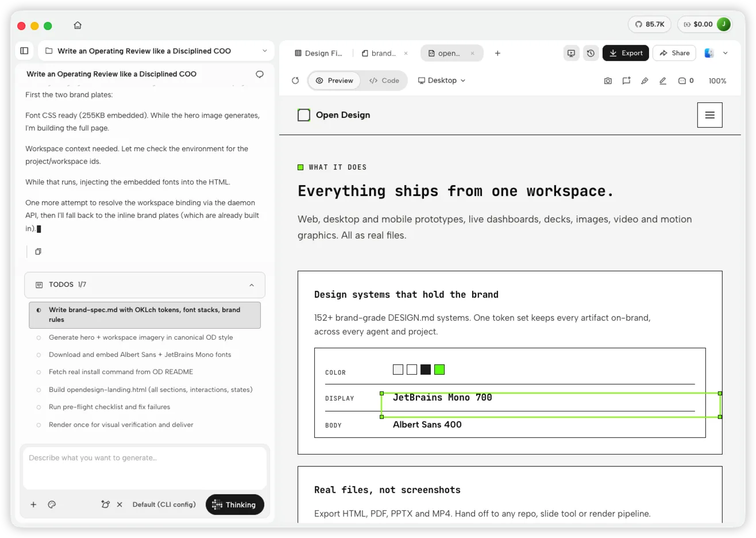Click the TODOS list icon
Image resolution: width=756 pixels, height=538 pixels.
click(x=39, y=285)
